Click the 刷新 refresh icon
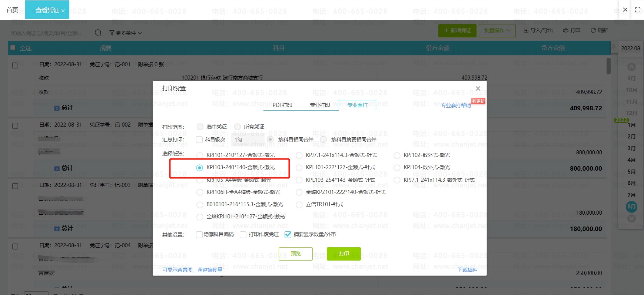The height and width of the screenshot is (295, 644). pyautogui.click(x=599, y=30)
